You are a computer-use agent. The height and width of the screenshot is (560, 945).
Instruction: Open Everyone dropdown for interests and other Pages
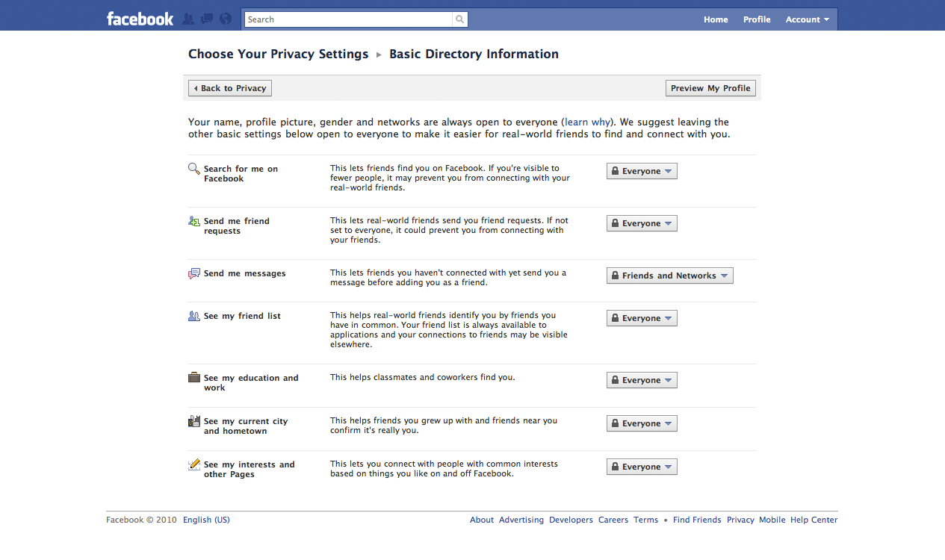642,467
